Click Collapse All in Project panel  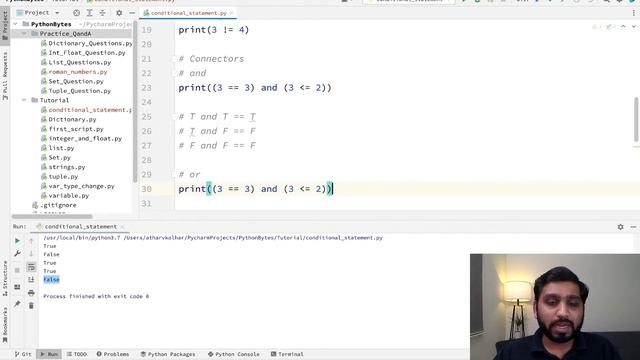tap(102, 13)
